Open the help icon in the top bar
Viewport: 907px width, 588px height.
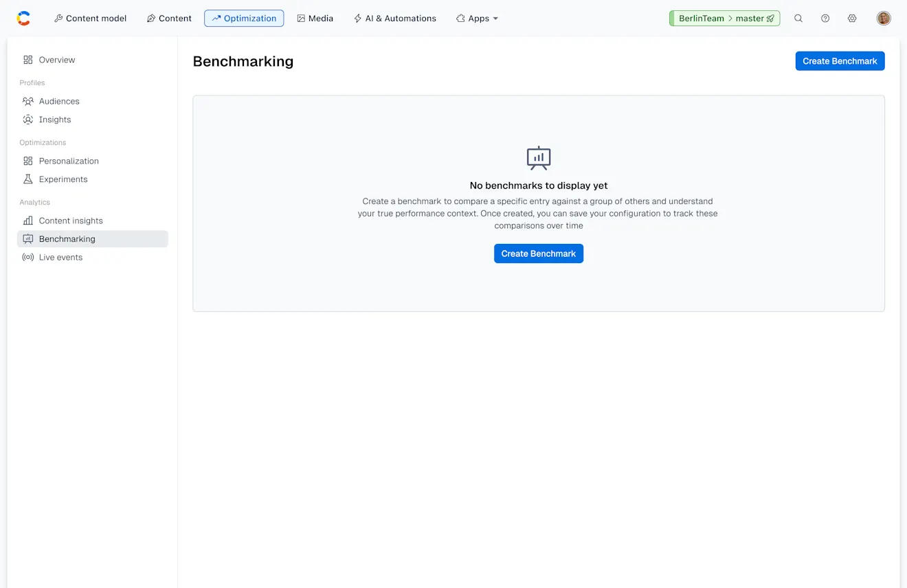click(x=825, y=18)
